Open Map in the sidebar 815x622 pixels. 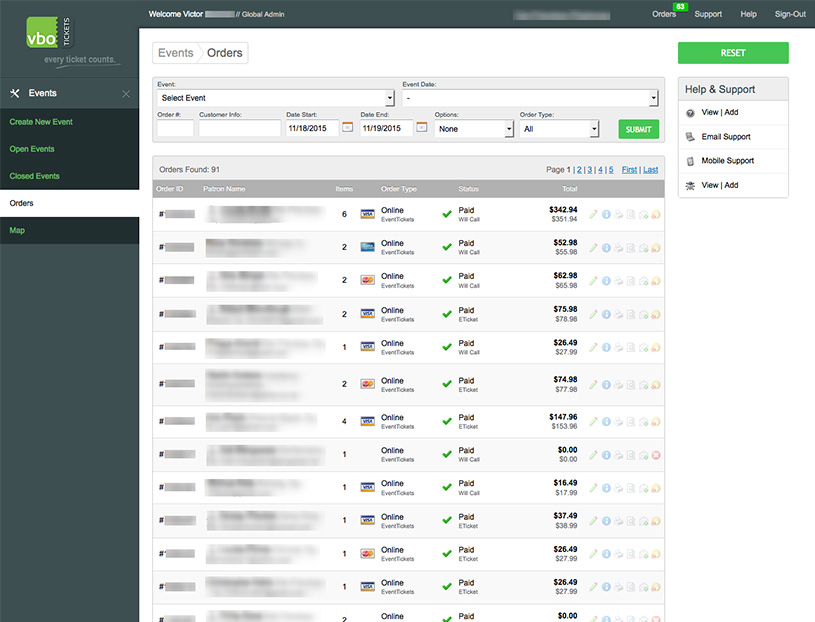pos(17,230)
